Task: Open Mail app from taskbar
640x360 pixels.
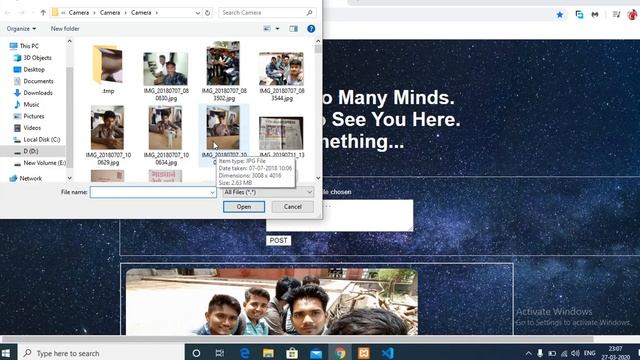Action: click(x=316, y=353)
